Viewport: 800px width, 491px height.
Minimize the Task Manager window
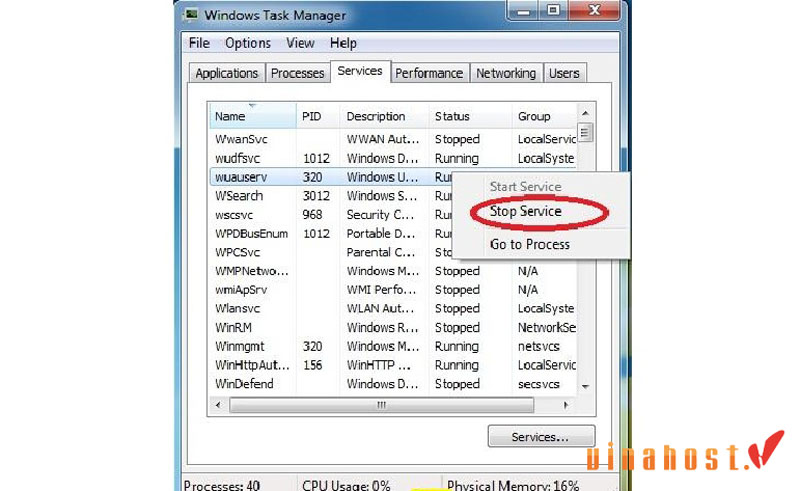(x=523, y=10)
